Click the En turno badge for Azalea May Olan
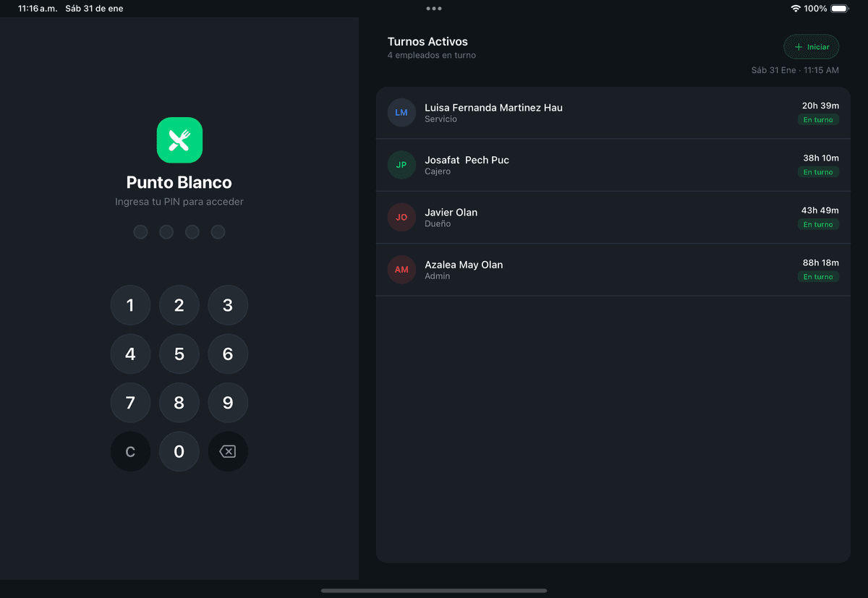 pyautogui.click(x=818, y=277)
